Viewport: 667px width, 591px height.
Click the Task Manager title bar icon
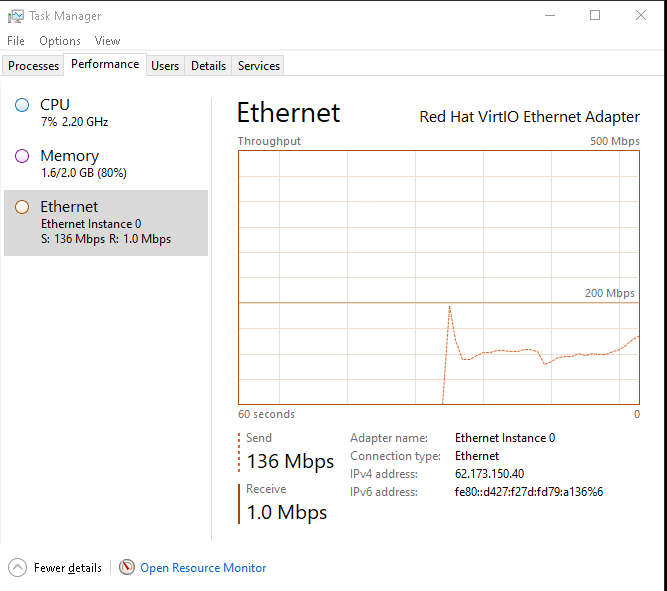coord(16,16)
